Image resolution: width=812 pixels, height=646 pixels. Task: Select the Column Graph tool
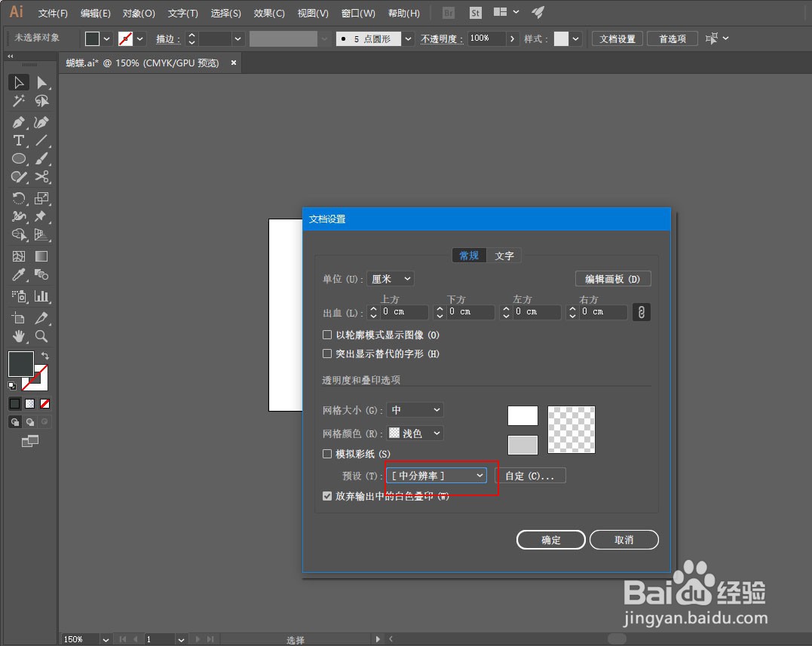(x=41, y=296)
